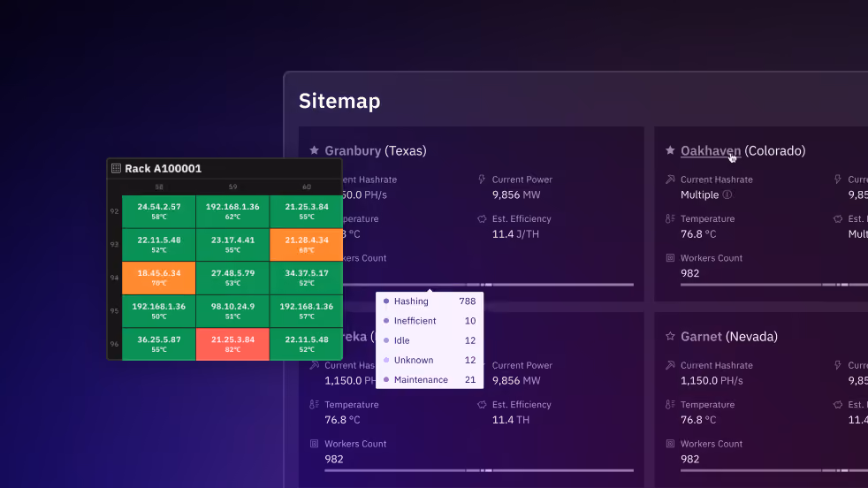Click the info icon next to Multiple

727,194
